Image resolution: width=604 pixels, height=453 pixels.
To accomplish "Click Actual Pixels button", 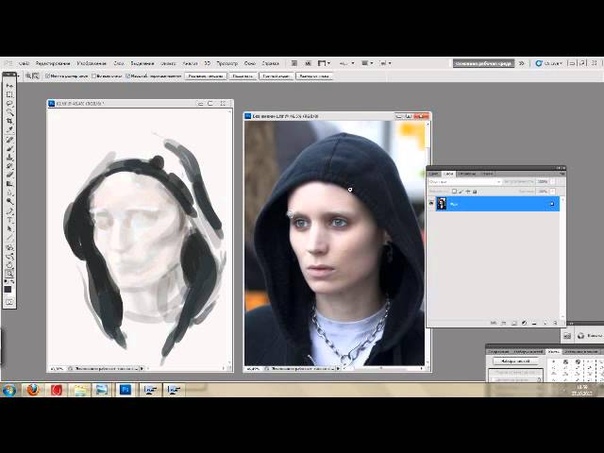I will pos(205,76).
